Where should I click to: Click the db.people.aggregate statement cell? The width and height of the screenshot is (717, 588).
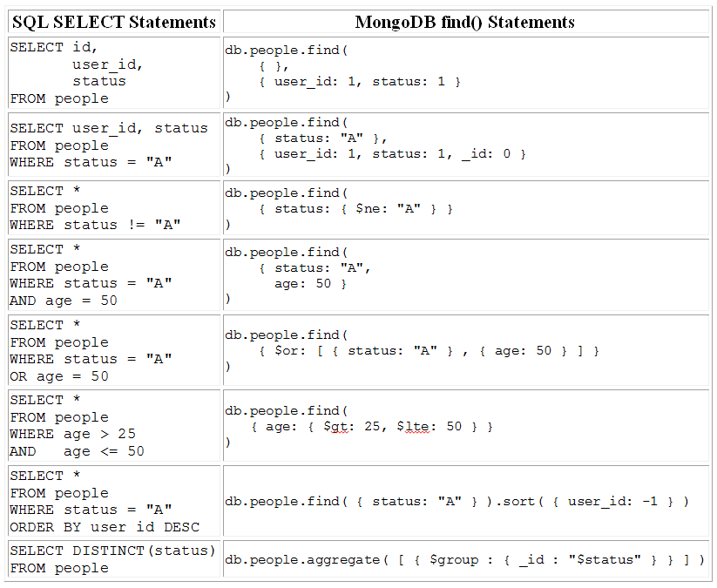[465, 559]
